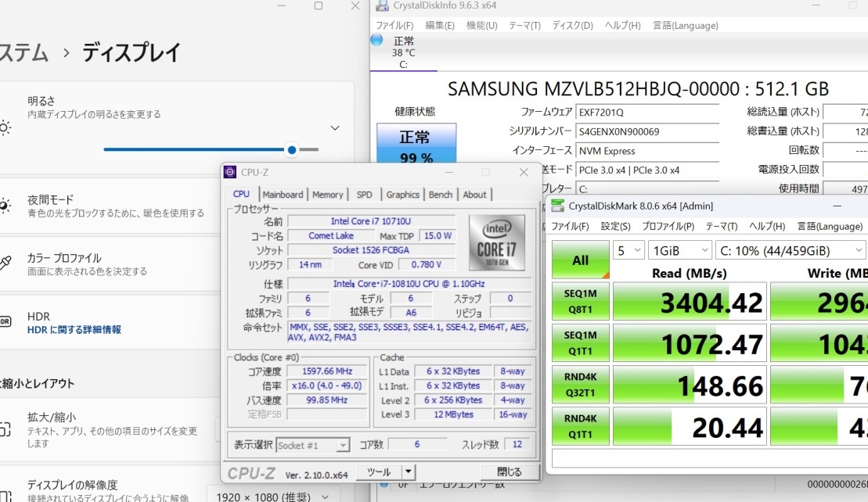Screen dimensions: 868x502
Task: Open ディスク(D) menu in CrystalDiskInfo
Action: [x=572, y=26]
